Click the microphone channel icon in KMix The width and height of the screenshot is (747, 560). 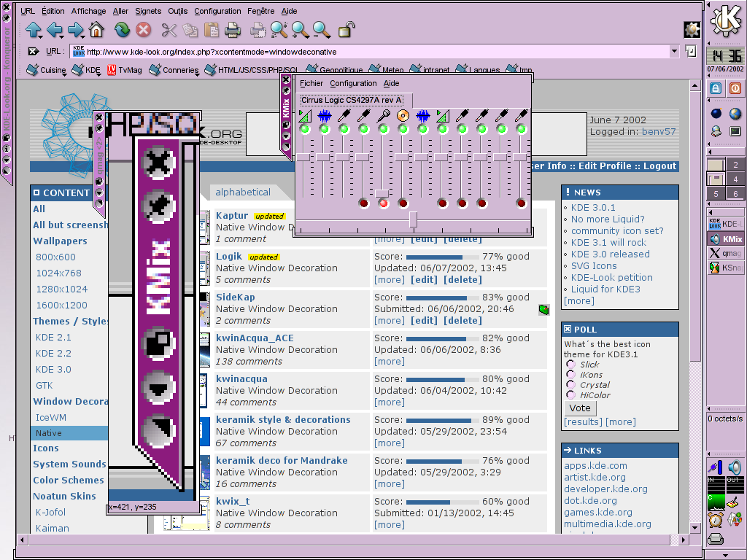pos(384,115)
